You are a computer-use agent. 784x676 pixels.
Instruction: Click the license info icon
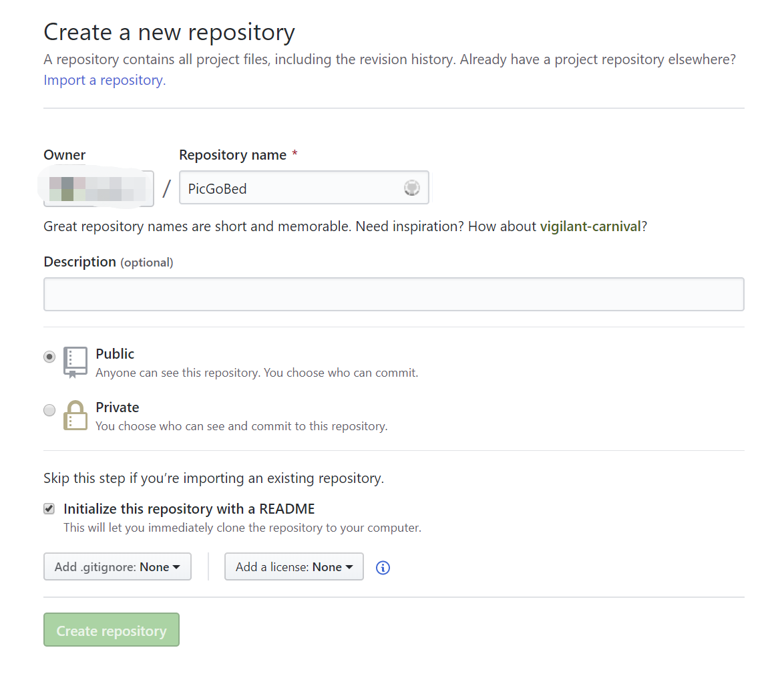point(383,568)
